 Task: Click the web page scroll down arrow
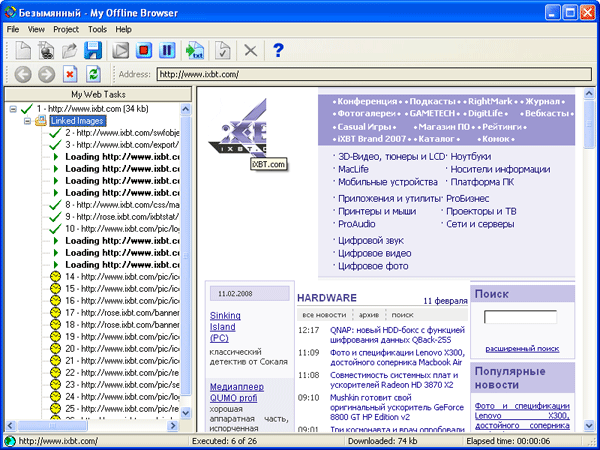589,425
